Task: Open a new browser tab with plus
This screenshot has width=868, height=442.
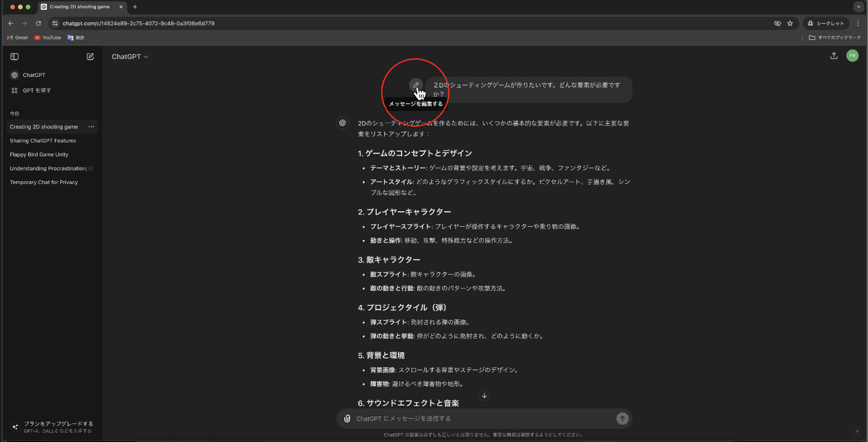Action: pos(135,7)
